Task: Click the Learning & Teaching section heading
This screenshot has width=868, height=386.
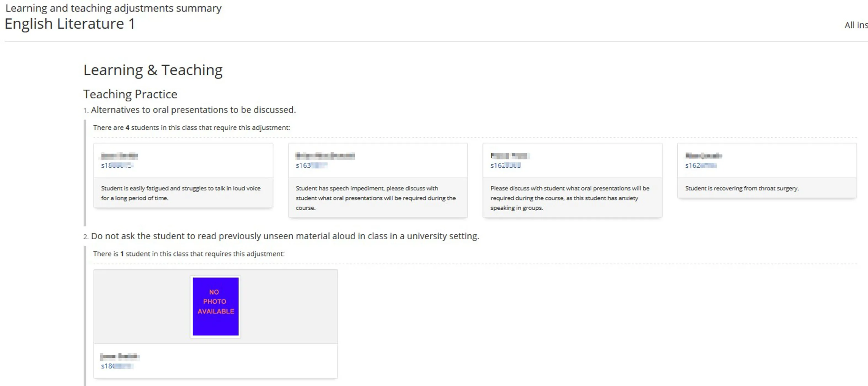Action: 153,70
